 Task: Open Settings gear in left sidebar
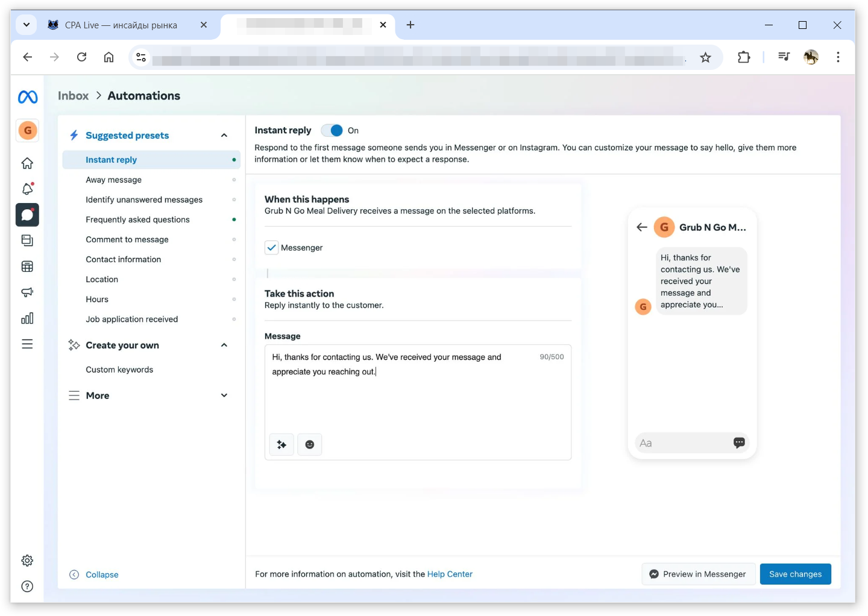pos(27,561)
